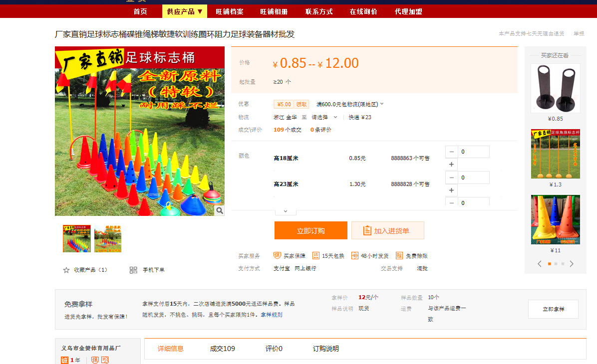Click the 48小时发货 service icon
Screen dimensions: 597x364
pyautogui.click(x=355, y=255)
